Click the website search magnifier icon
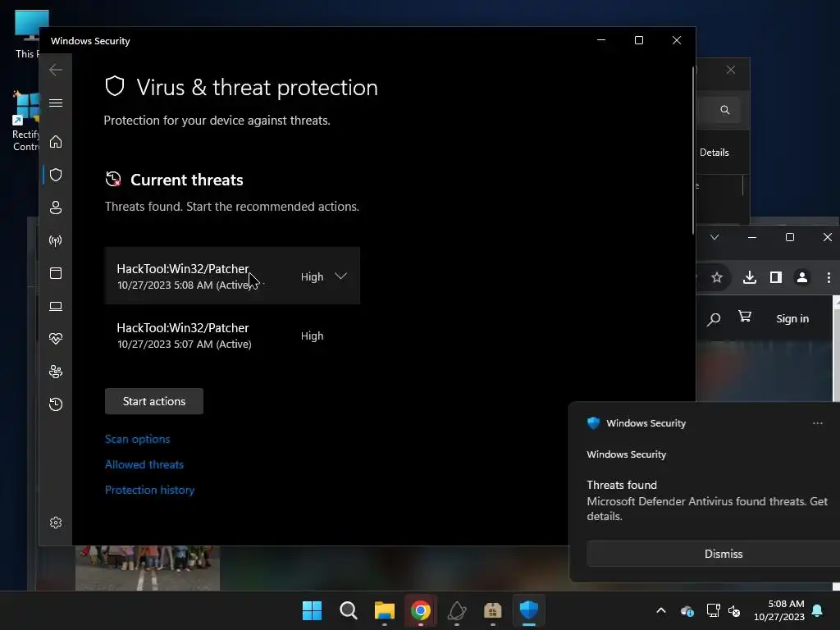This screenshot has height=630, width=840. click(713, 319)
